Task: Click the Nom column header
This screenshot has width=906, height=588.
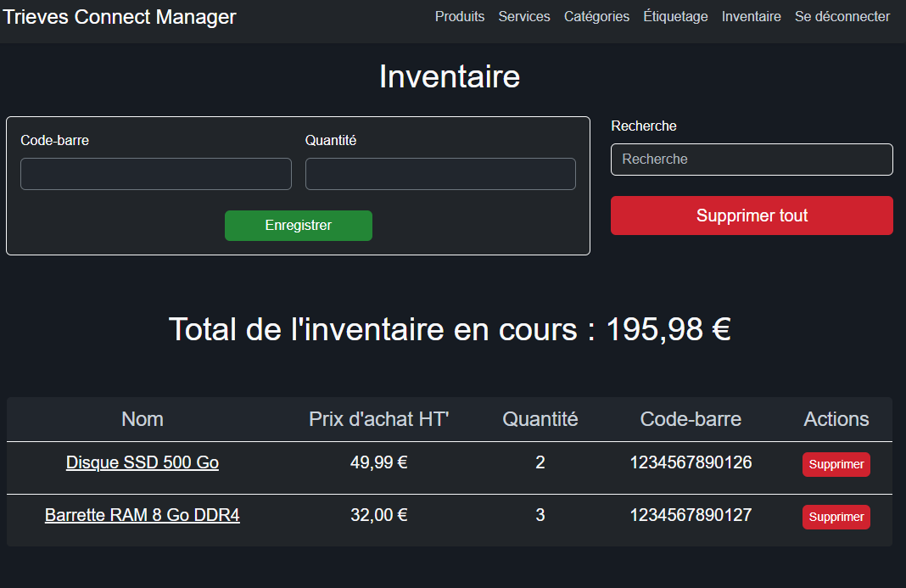Action: click(x=143, y=419)
